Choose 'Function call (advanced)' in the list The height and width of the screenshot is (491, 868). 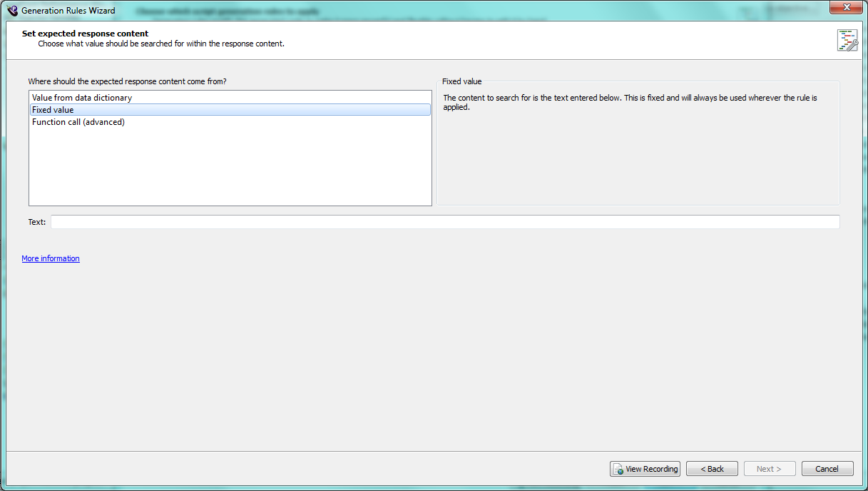[x=78, y=122]
